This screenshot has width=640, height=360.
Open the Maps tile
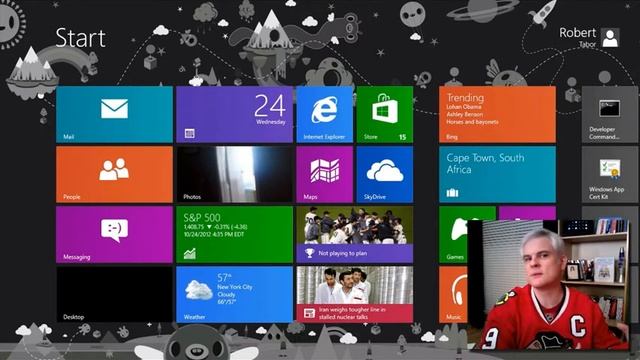coord(325,175)
